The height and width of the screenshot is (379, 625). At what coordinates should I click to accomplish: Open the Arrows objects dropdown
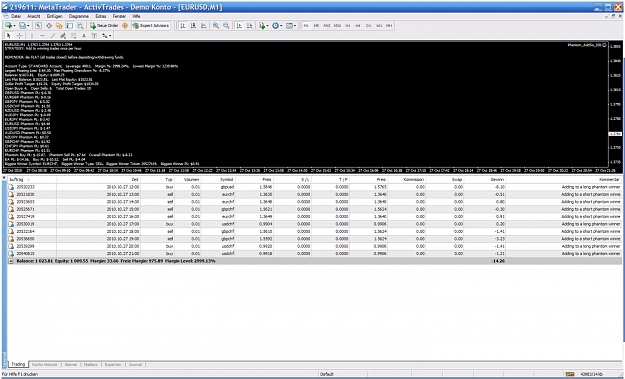tap(106, 35)
